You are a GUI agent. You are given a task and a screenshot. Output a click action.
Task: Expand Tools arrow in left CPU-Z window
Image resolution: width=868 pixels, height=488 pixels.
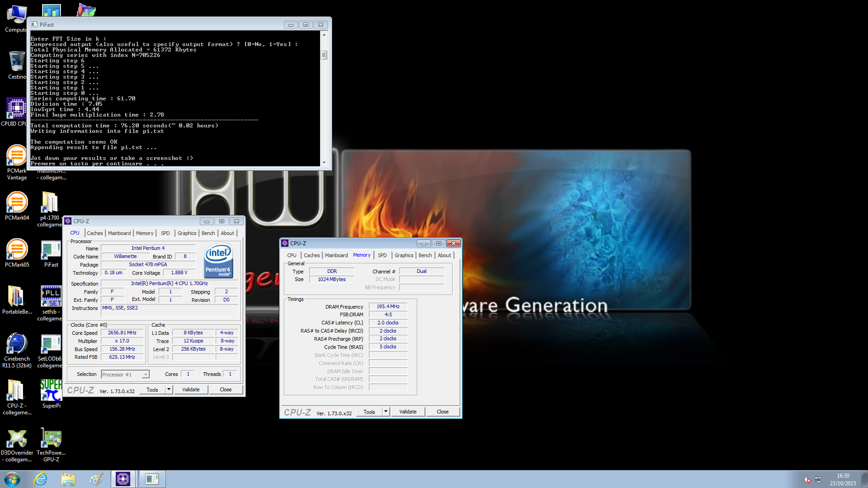169,389
